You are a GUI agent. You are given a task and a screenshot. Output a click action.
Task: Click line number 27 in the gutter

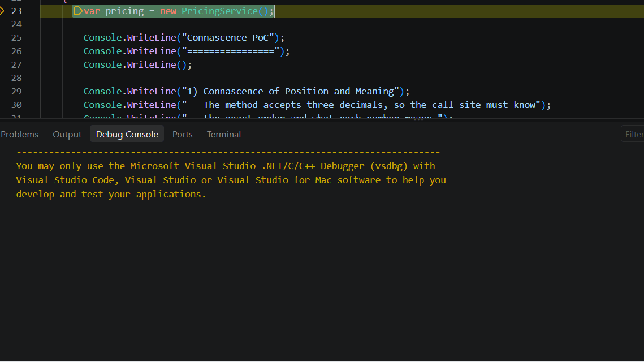tap(16, 65)
